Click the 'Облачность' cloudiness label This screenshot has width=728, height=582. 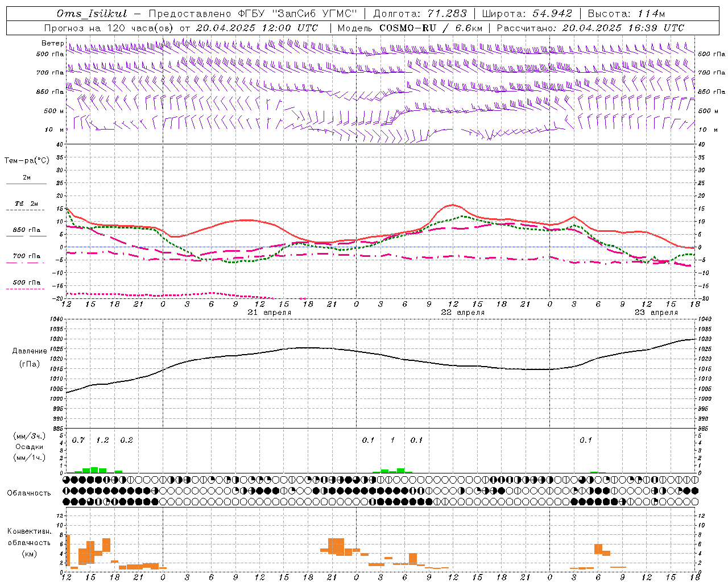[x=29, y=493]
